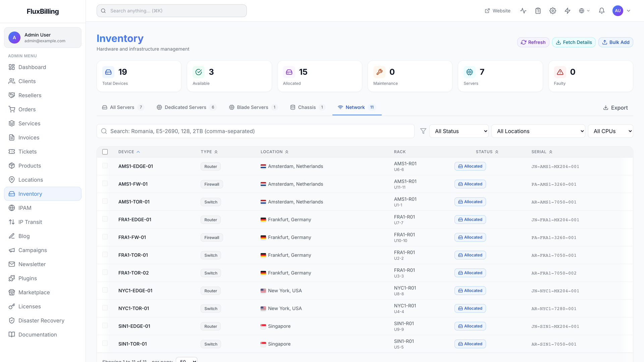Click the Bulk Add button
Screen dimensions: 644x362
point(615,42)
